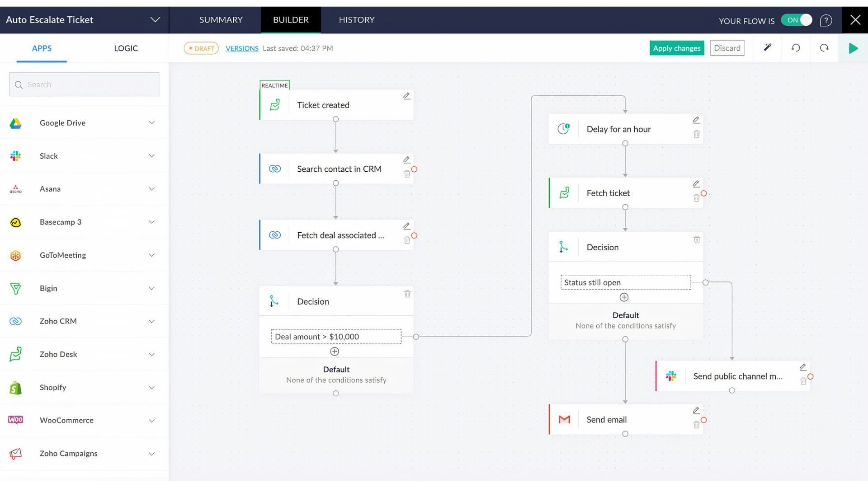
Task: Expand the Slack app list
Action: coord(151,156)
